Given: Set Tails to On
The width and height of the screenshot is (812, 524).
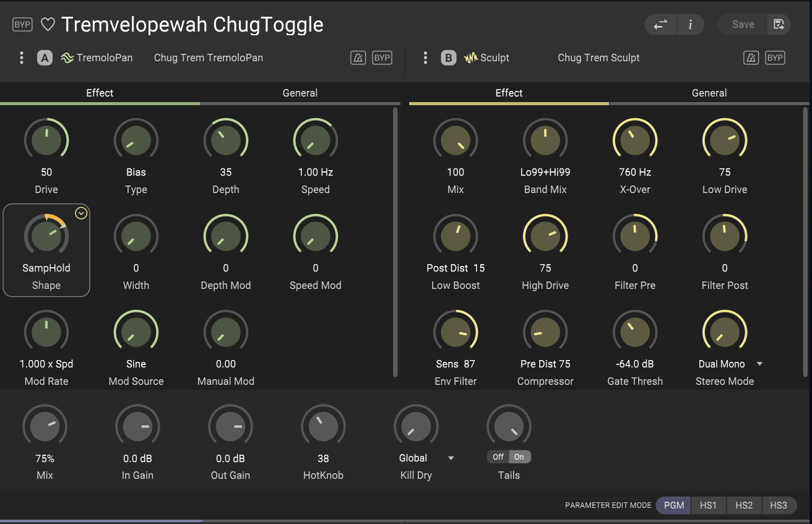Looking at the screenshot, I should coord(519,457).
